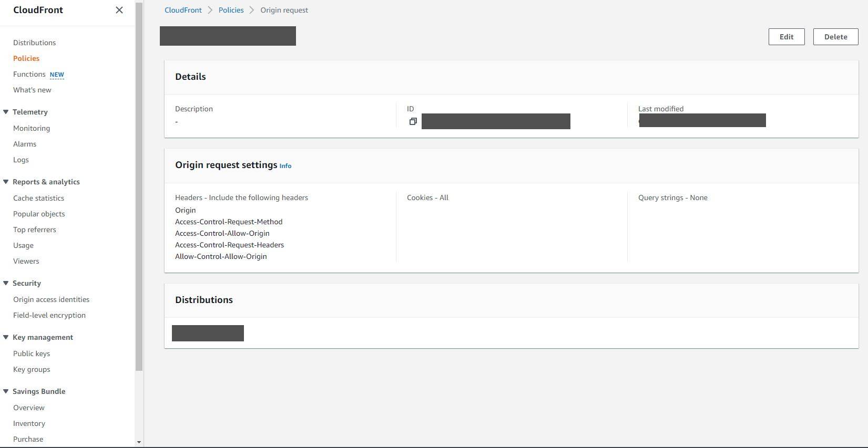View Cache statistics report
868x448 pixels.
(x=38, y=198)
